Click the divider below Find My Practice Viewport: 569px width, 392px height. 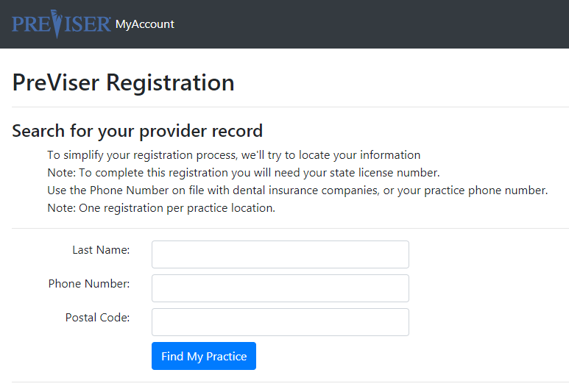click(290, 382)
